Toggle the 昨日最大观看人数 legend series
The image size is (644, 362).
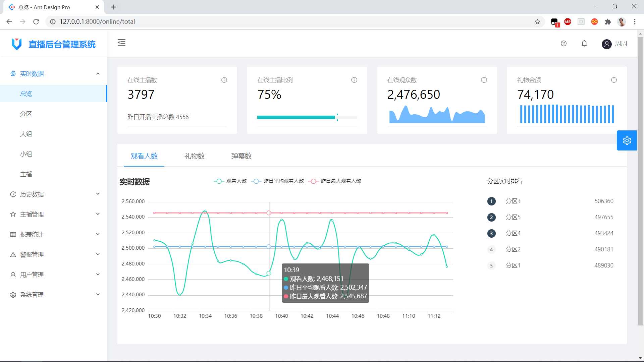tap(335, 181)
